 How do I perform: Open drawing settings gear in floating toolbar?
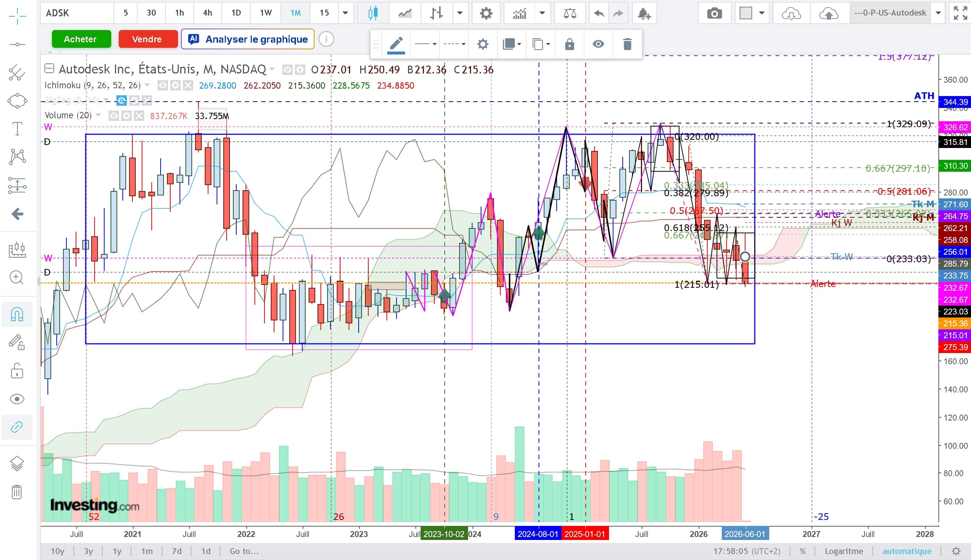tap(483, 44)
